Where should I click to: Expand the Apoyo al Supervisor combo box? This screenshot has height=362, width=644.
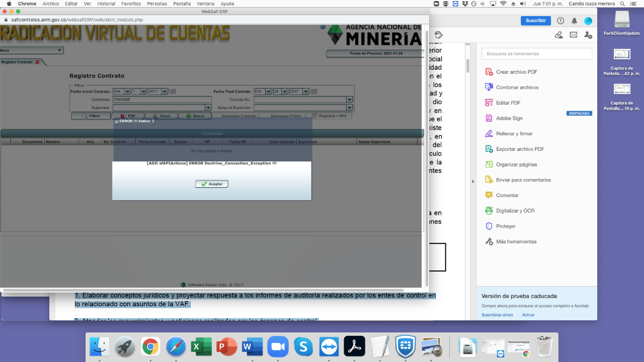350,108
